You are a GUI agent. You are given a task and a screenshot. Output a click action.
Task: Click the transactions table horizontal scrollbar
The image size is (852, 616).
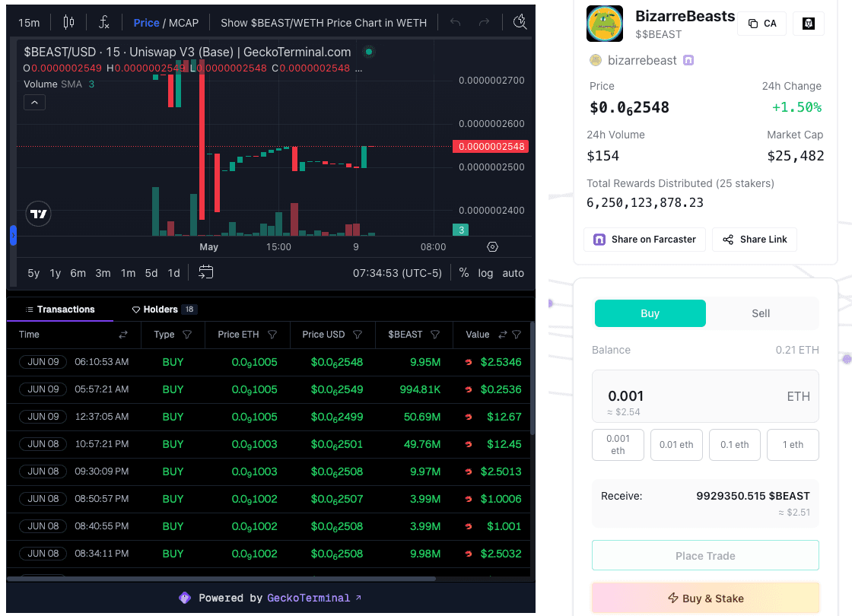point(221,579)
